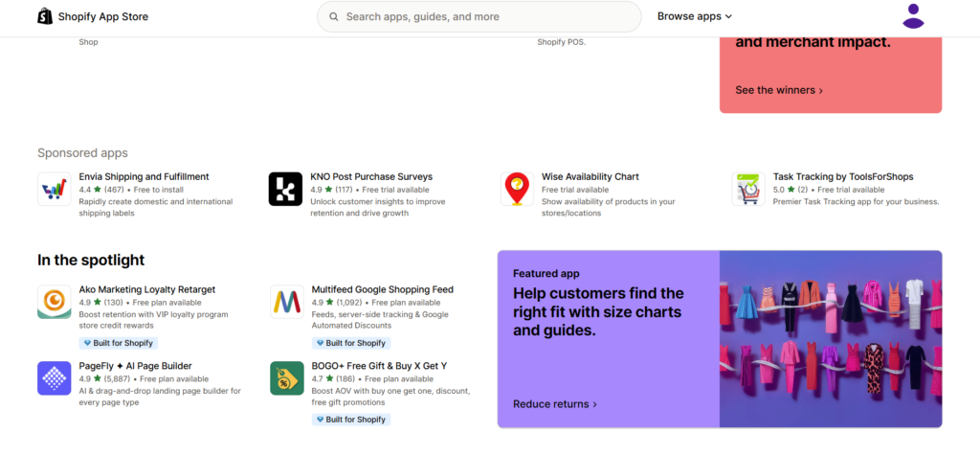
Task: Open Multifeed Google Shopping Feed icon
Action: coord(287,302)
